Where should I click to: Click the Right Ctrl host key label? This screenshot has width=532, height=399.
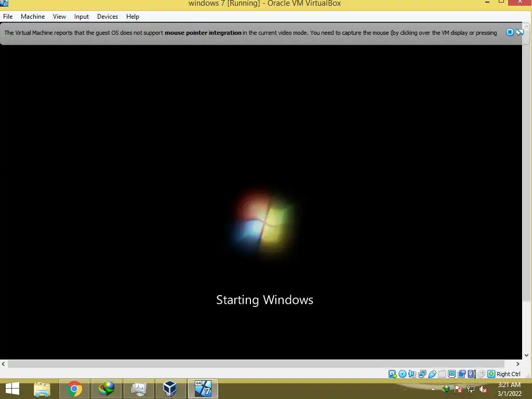[508, 374]
